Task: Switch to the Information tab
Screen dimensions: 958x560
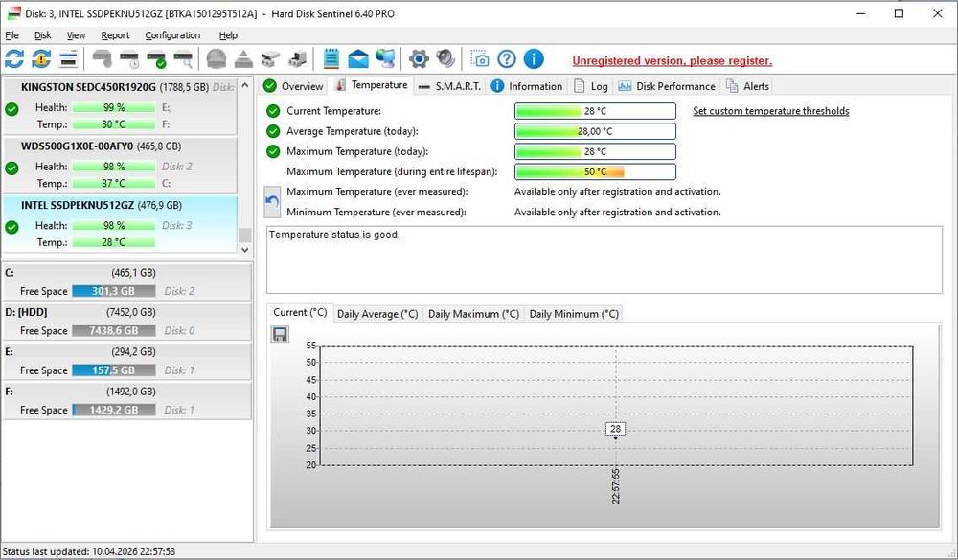Action: pos(527,86)
